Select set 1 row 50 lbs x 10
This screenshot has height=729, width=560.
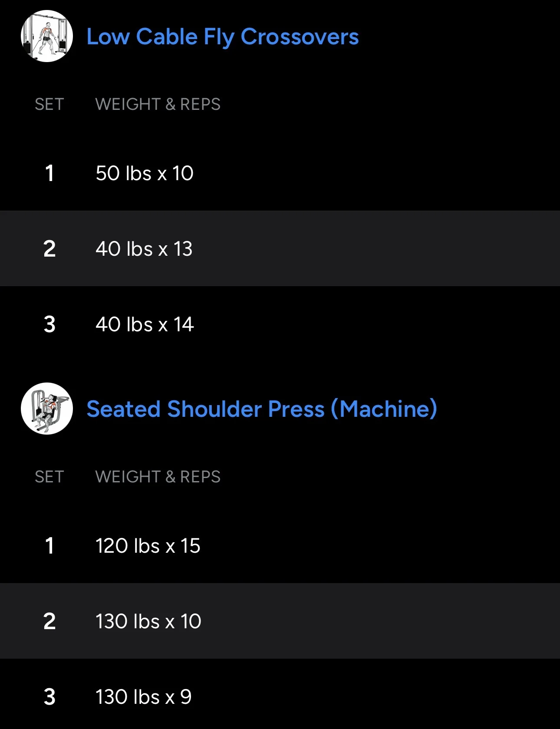pos(280,173)
